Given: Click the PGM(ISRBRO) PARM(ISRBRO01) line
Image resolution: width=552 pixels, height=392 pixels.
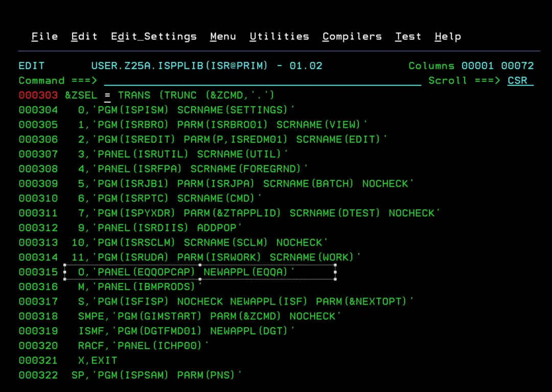Looking at the screenshot, I should pyautogui.click(x=222, y=125).
